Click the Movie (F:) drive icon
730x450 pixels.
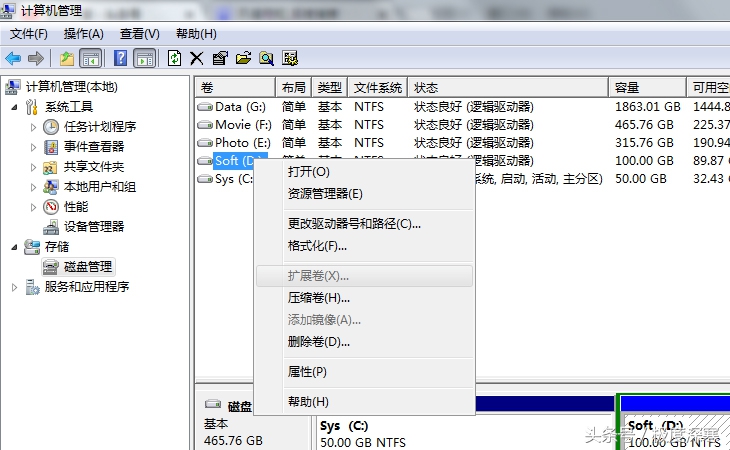pos(205,125)
